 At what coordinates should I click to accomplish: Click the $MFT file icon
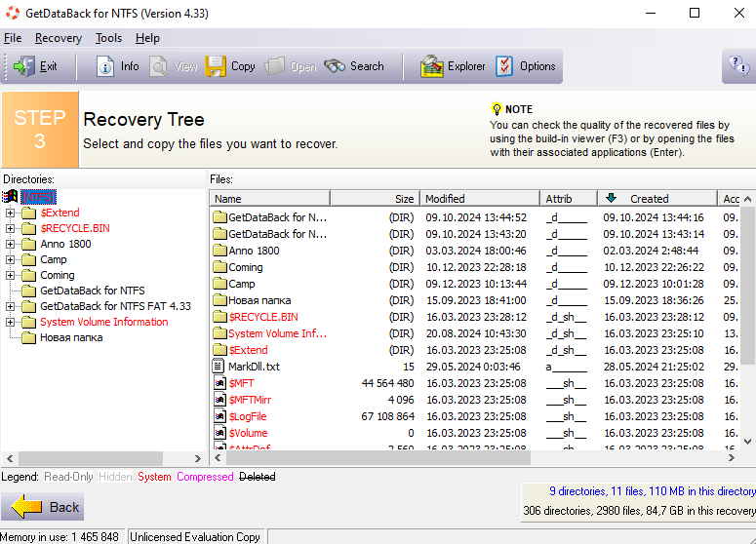219,383
